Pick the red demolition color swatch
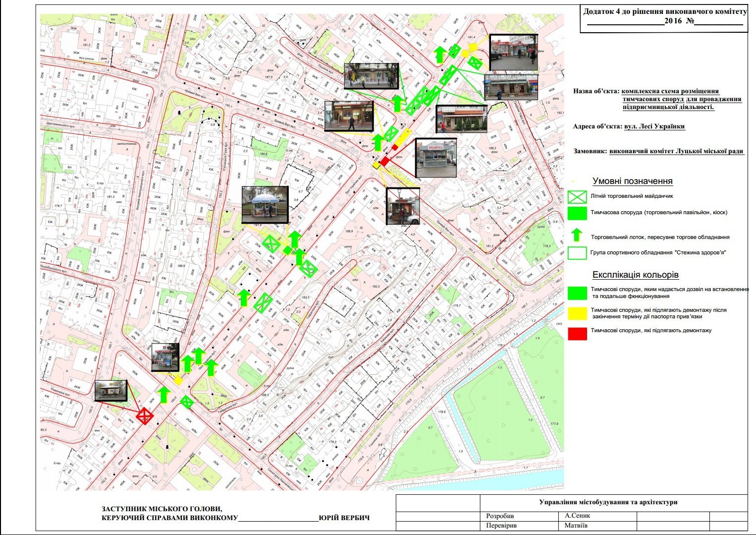756x535 pixels. click(x=577, y=334)
